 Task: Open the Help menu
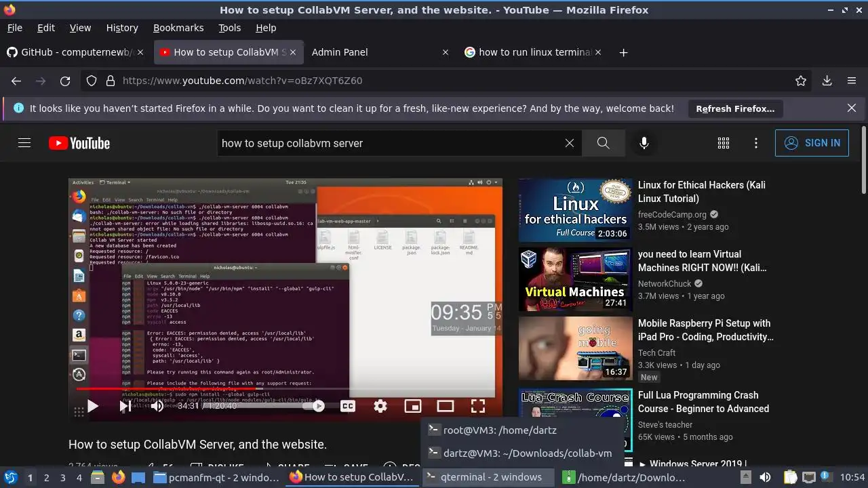pos(266,28)
